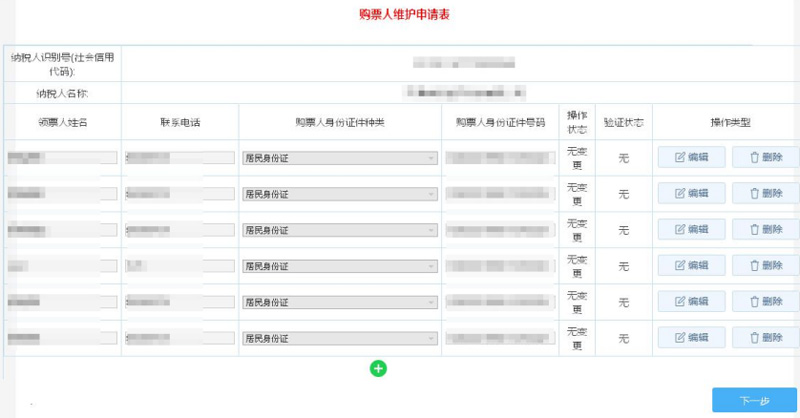Click 验证状态 value 无 in fifth row
Image resolution: width=800 pixels, height=418 pixels.
[x=623, y=302]
